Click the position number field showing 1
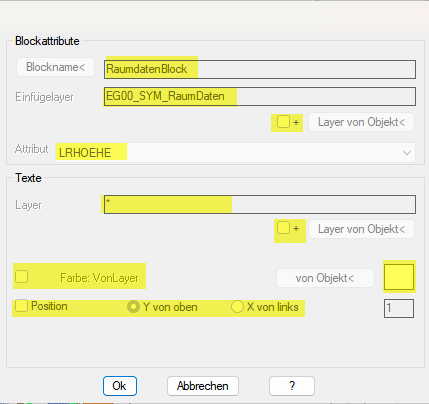This screenshot has height=404, width=429. pyautogui.click(x=399, y=308)
